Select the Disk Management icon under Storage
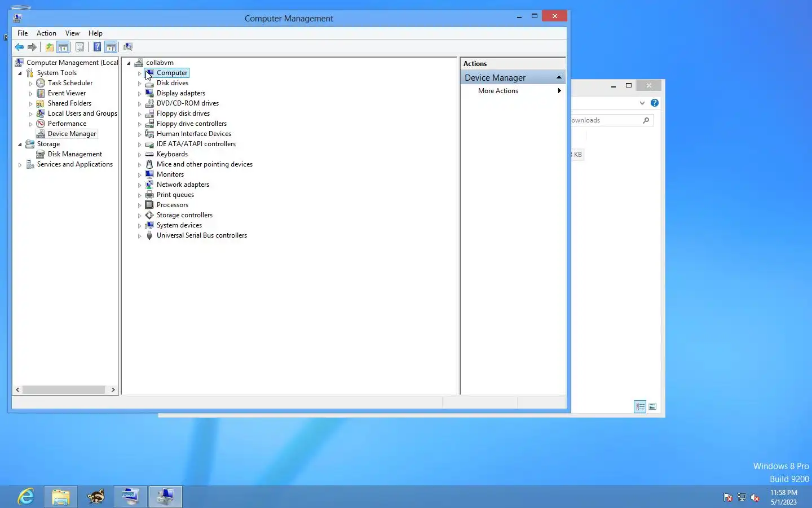This screenshot has width=812, height=508. 41,154
